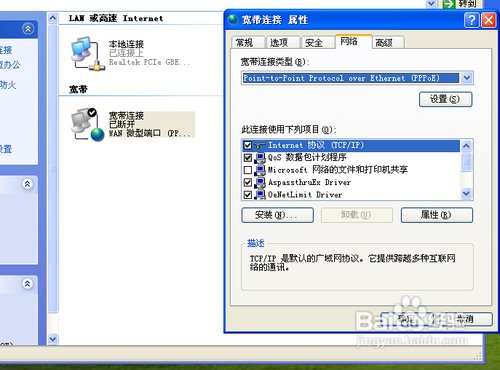Select the 本地连接 network connection icon
The height and width of the screenshot is (370, 500).
[x=87, y=54]
